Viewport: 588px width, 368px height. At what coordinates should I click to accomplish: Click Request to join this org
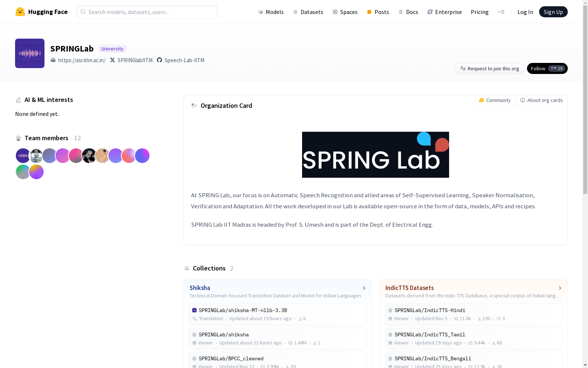click(490, 68)
